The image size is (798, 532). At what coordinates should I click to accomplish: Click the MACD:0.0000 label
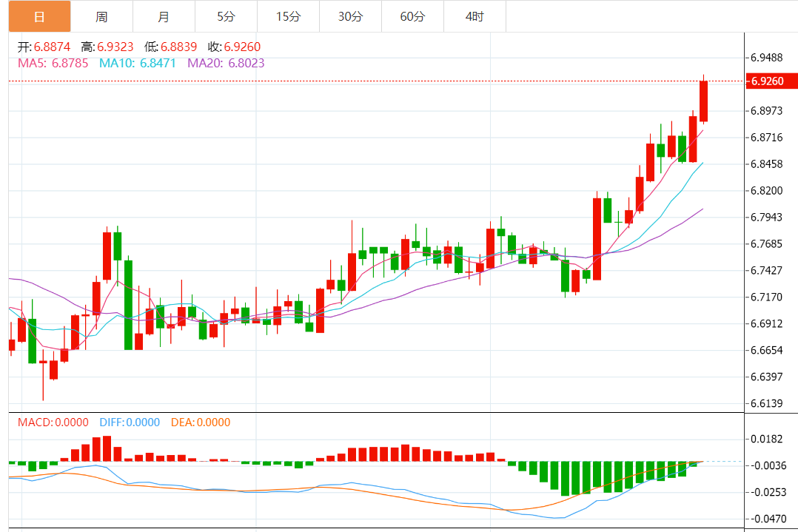[x=53, y=422]
